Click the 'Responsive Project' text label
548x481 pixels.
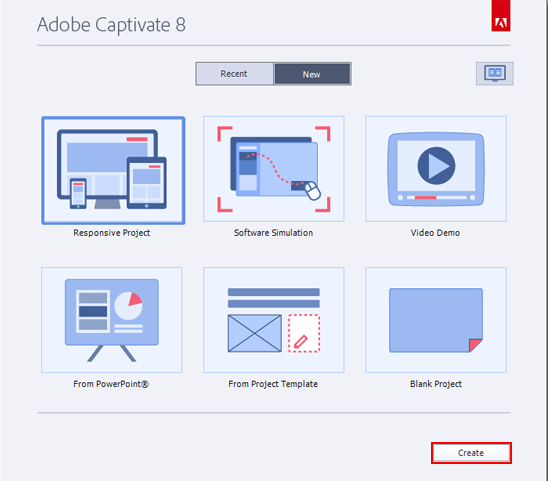tap(111, 233)
